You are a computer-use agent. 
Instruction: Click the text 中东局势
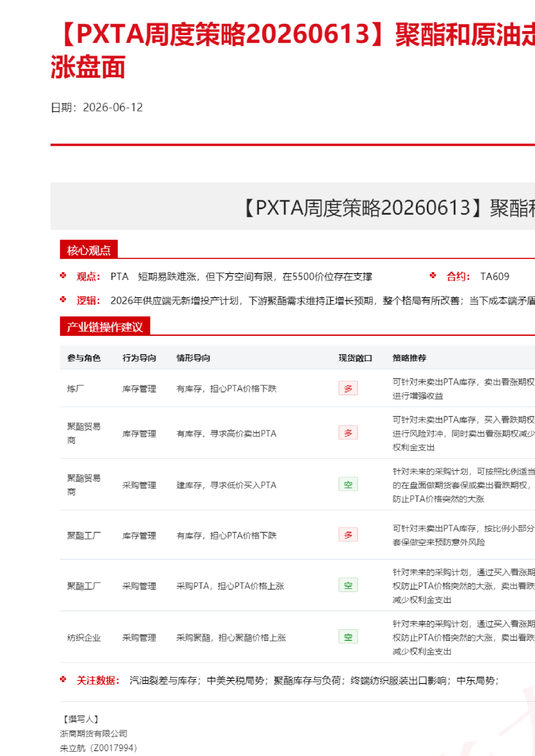click(x=476, y=680)
